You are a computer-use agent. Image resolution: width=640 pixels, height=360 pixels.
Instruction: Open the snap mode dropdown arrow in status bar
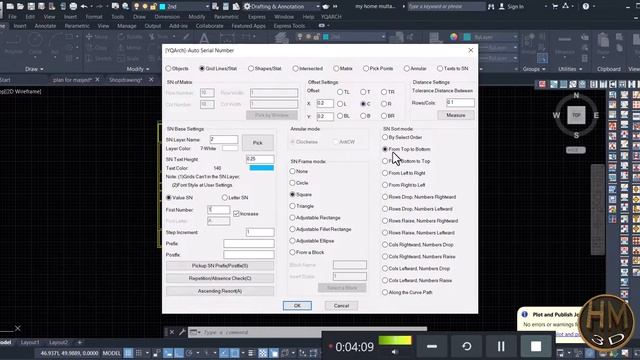(147, 353)
